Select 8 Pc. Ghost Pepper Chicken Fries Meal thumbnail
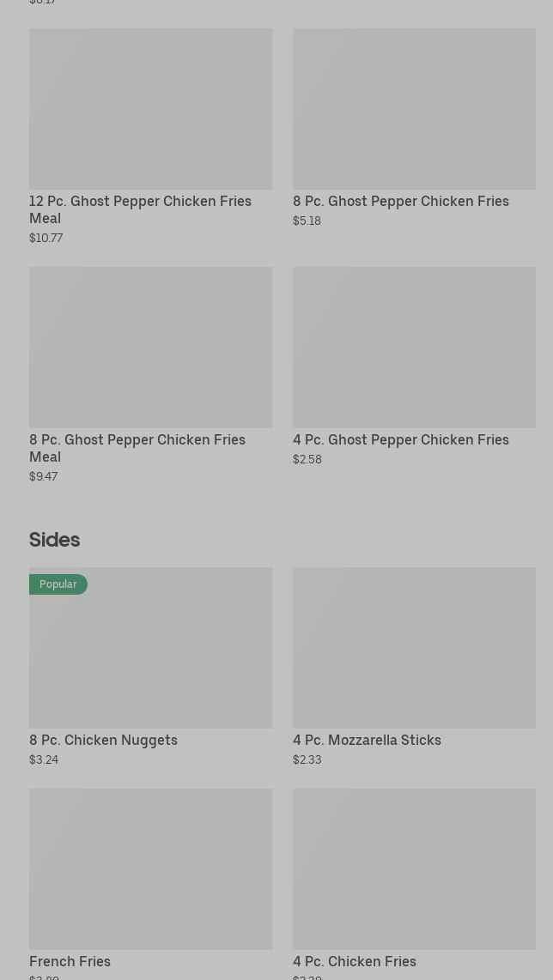 [x=150, y=347]
